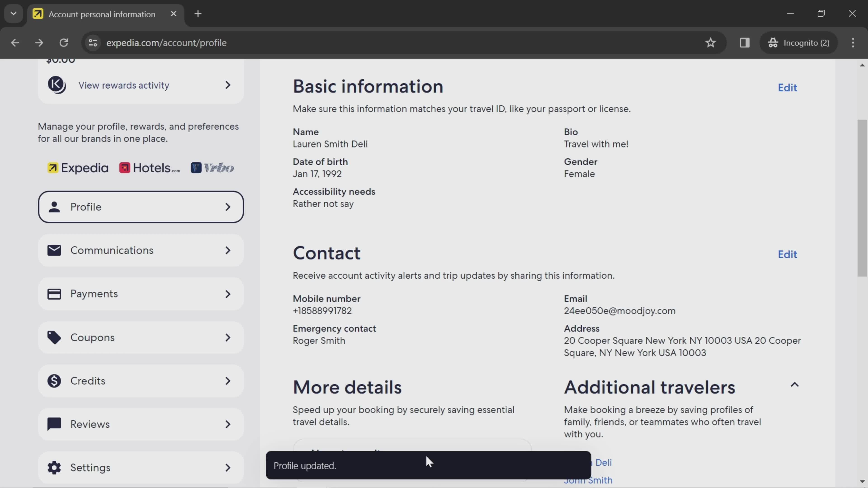The width and height of the screenshot is (868, 488).
Task: Click the scrollbar up arrow
Action: (862, 65)
